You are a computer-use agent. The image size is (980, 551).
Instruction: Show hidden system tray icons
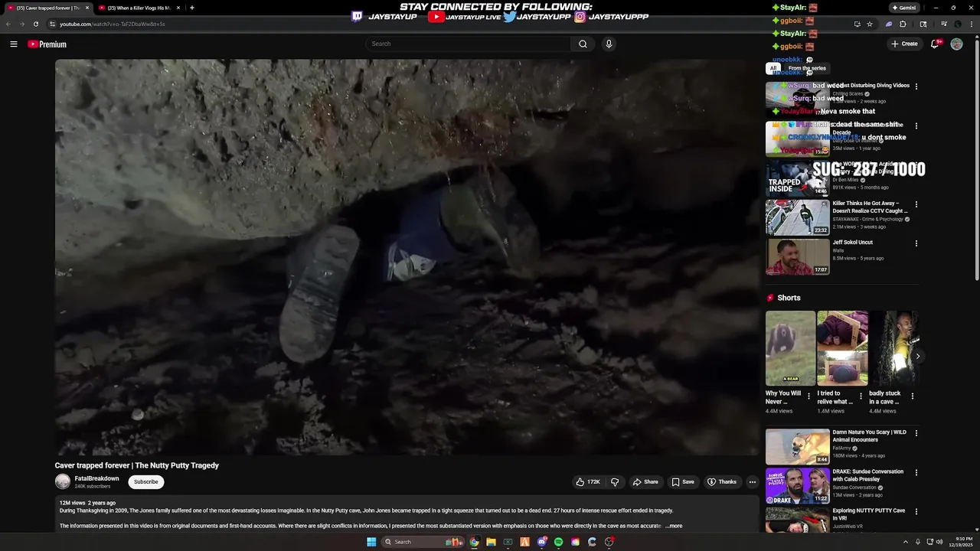[x=906, y=542]
